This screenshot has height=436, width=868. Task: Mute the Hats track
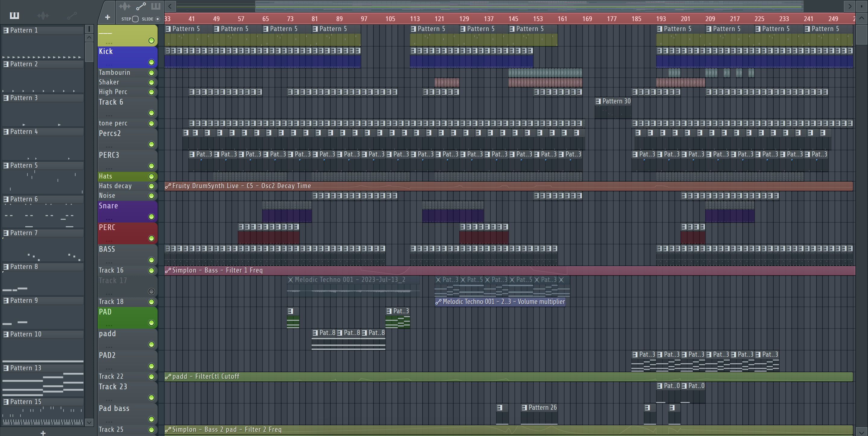point(151,176)
